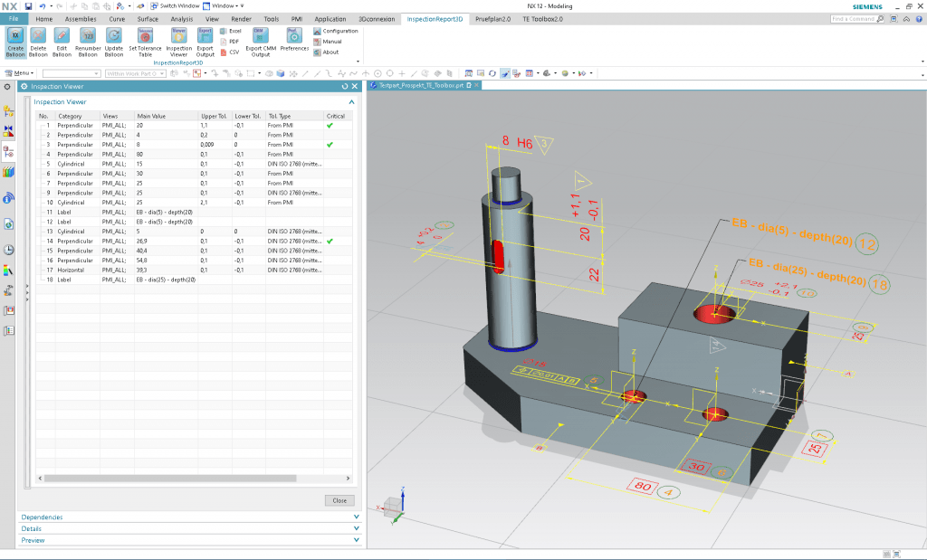Toggle Critical checkmark for row 1
Viewport: 927px width, 560px height.
330,125
